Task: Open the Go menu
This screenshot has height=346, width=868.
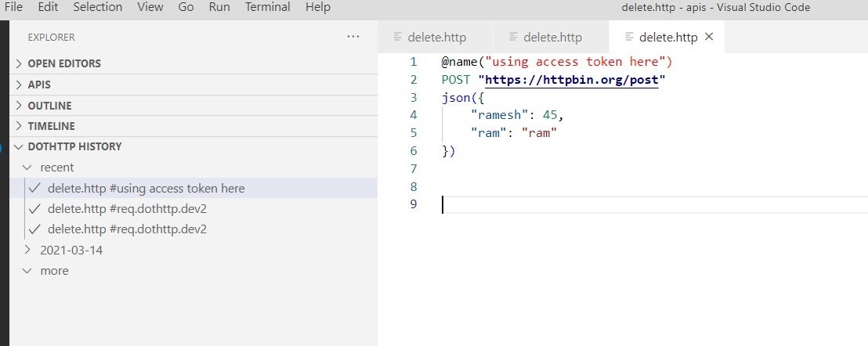Action: click(186, 7)
